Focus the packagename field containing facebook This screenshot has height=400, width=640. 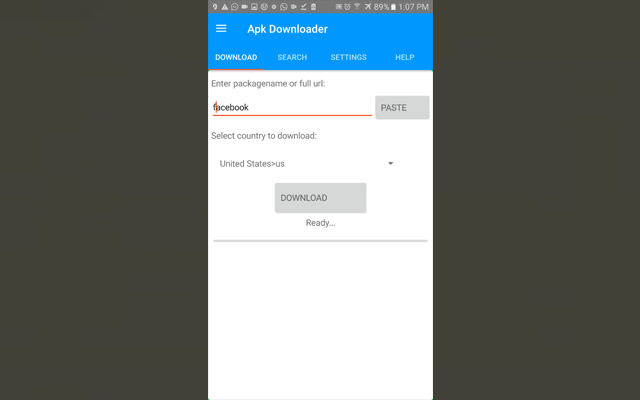tap(292, 107)
